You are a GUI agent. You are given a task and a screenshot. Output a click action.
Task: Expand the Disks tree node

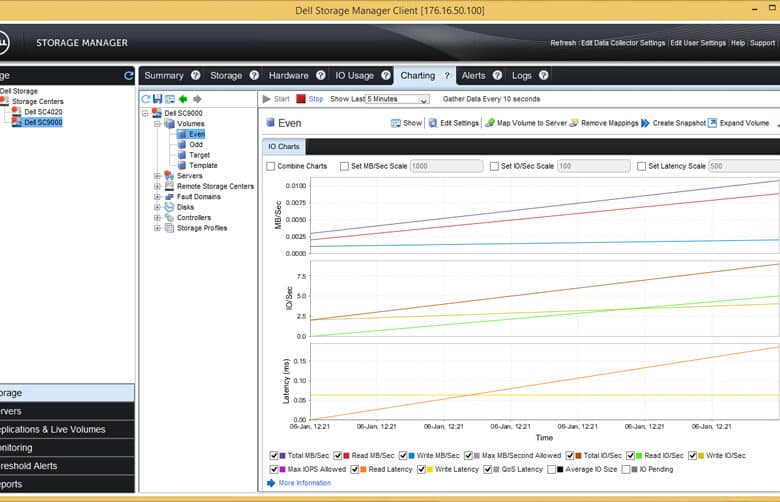tap(157, 207)
